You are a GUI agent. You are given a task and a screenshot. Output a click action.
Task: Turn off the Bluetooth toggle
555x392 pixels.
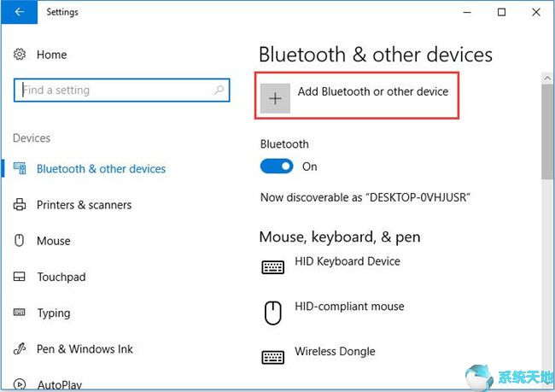(x=277, y=167)
